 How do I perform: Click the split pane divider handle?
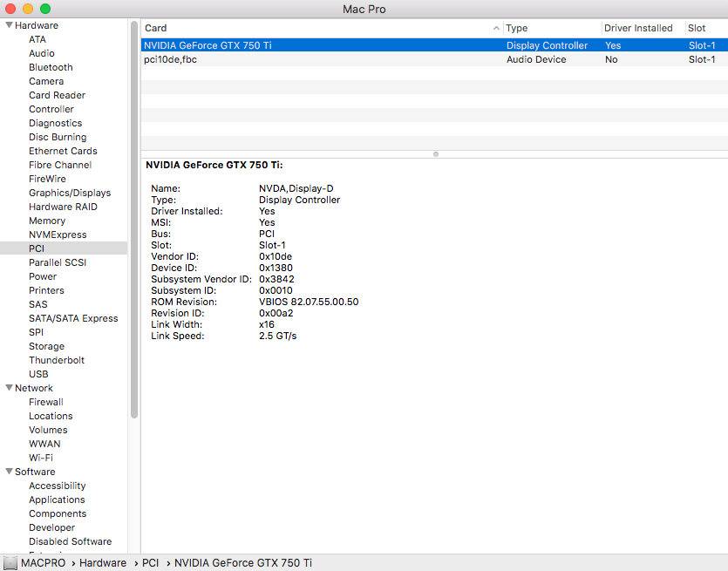436,154
